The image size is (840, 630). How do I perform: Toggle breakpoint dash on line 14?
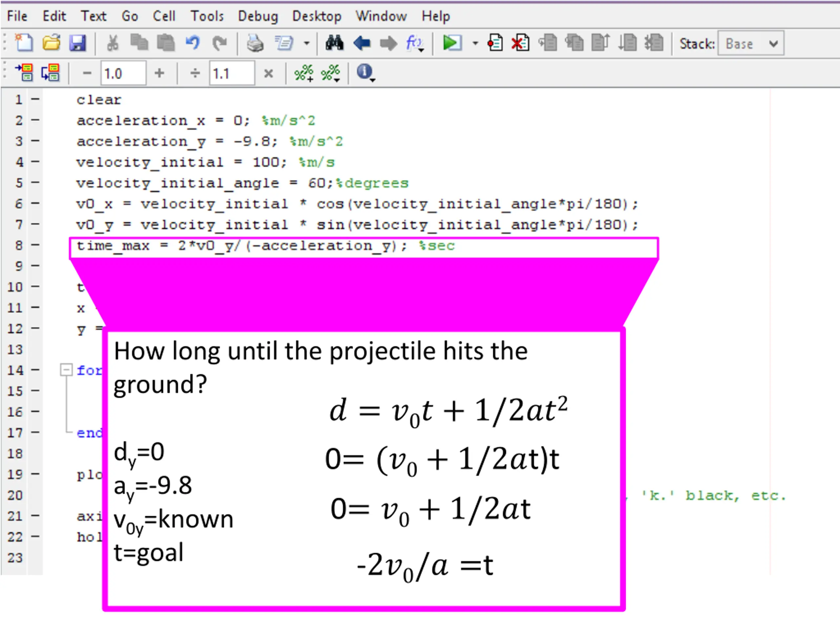(35, 369)
